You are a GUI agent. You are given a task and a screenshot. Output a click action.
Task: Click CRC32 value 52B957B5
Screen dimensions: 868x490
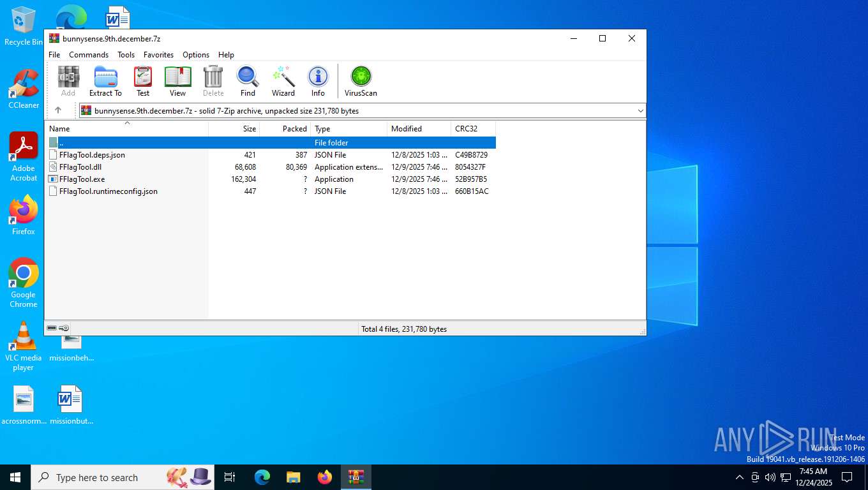(x=471, y=179)
